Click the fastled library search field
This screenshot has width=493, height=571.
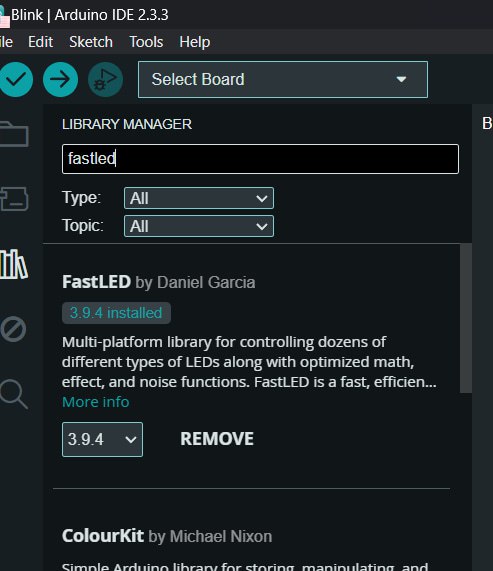point(260,159)
